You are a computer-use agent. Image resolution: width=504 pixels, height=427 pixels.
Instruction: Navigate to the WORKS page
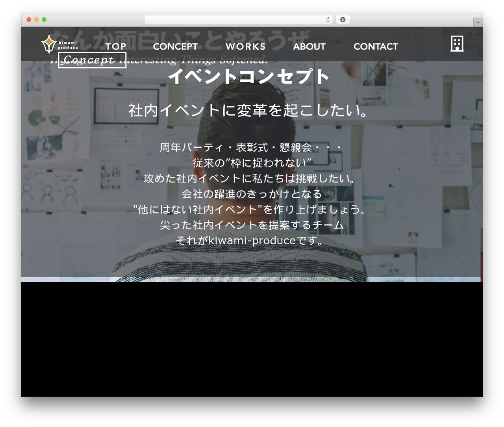[x=245, y=46]
